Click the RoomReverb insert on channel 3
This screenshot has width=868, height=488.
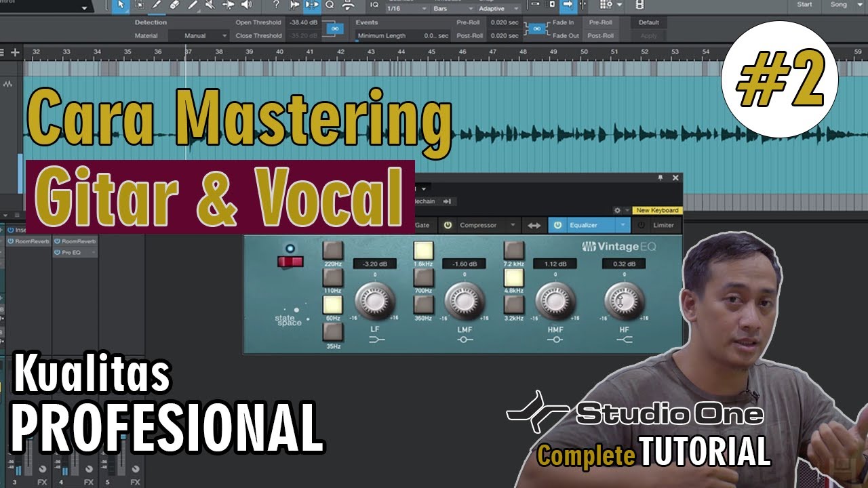28,241
